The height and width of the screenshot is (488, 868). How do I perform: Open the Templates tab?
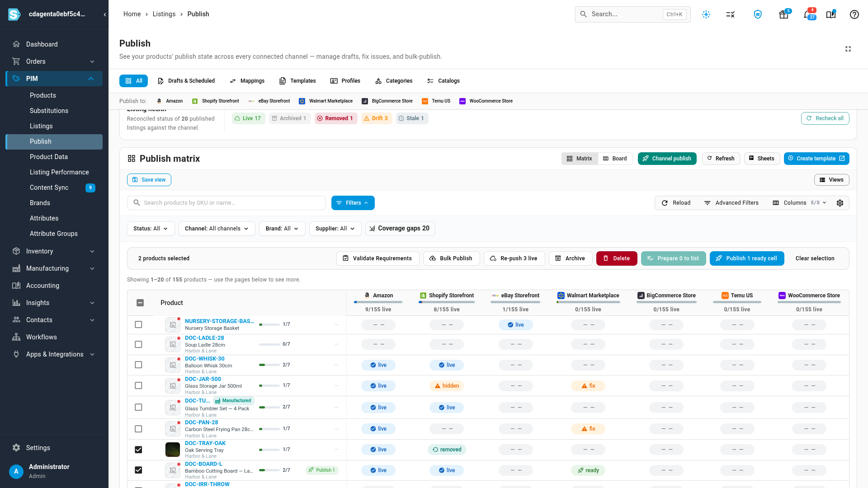point(297,81)
